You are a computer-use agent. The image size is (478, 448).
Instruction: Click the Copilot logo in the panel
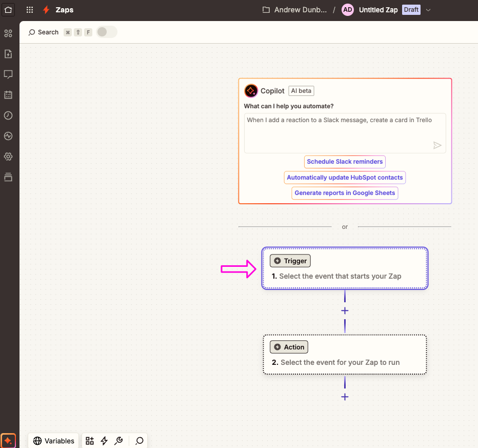point(251,91)
